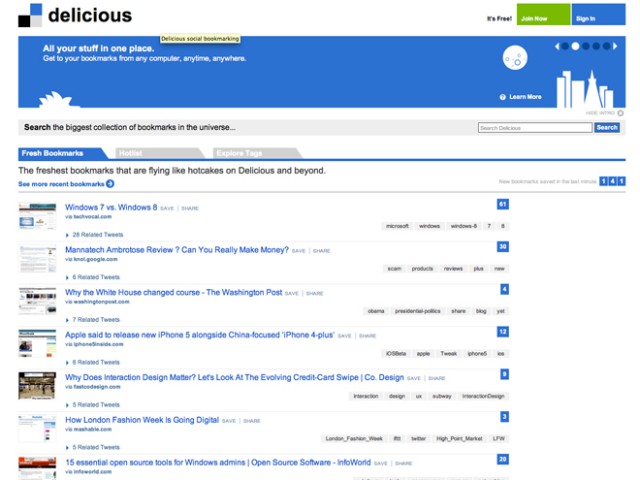The width and height of the screenshot is (640, 480).
Task: Click the reviews tag
Action: coord(453,269)
